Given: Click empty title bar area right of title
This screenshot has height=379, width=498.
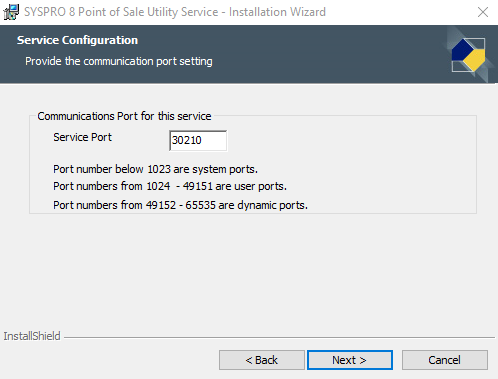Looking at the screenshot, I should 400,12.
